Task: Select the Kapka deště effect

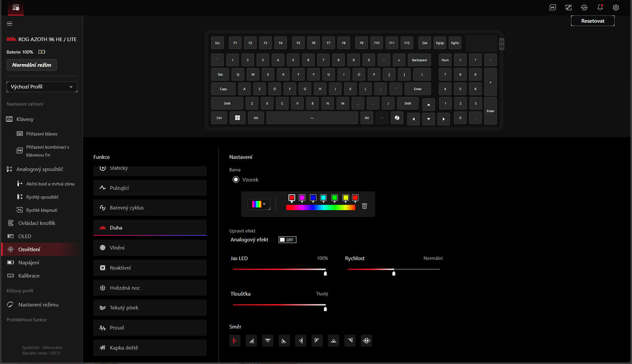Action: 150,348
